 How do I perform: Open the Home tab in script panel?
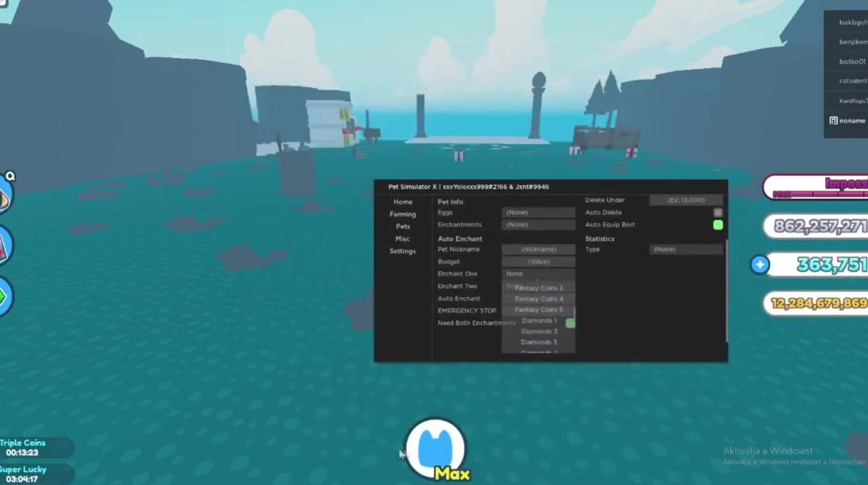coord(403,202)
